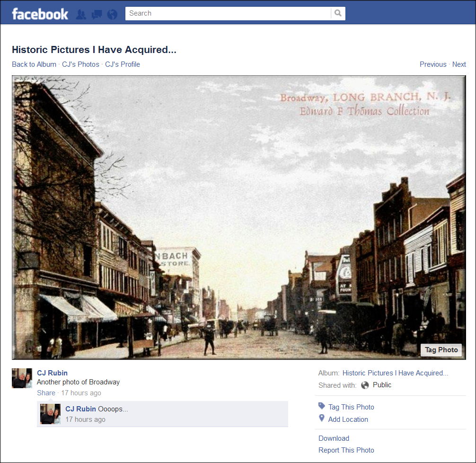This screenshot has height=463, width=476.
Task: Open the album link in the sidebar
Action: 395,373
